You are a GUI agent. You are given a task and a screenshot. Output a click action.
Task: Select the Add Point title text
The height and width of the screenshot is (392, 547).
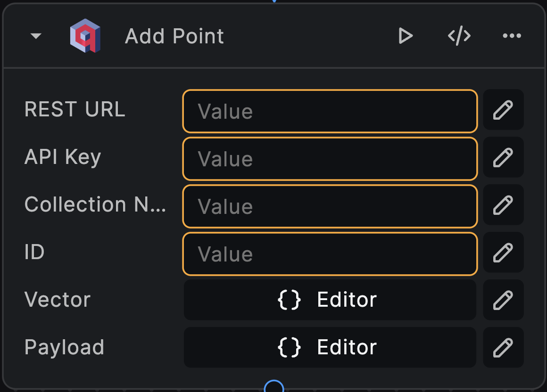174,35
